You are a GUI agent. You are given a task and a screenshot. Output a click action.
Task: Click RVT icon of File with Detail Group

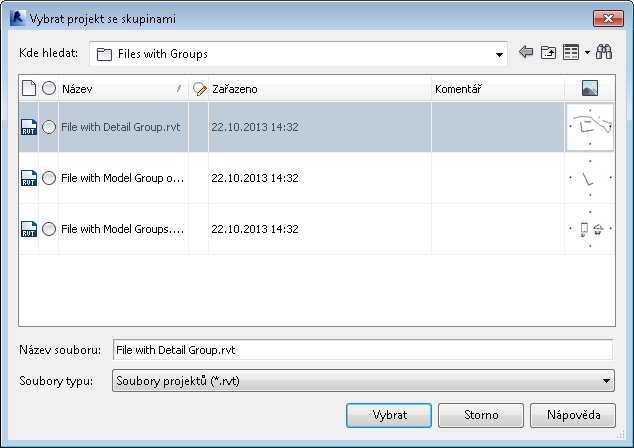[28, 127]
